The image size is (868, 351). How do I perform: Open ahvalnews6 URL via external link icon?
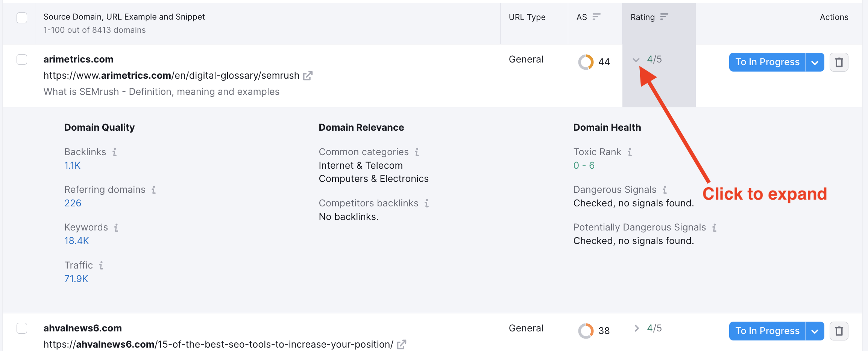(402, 344)
